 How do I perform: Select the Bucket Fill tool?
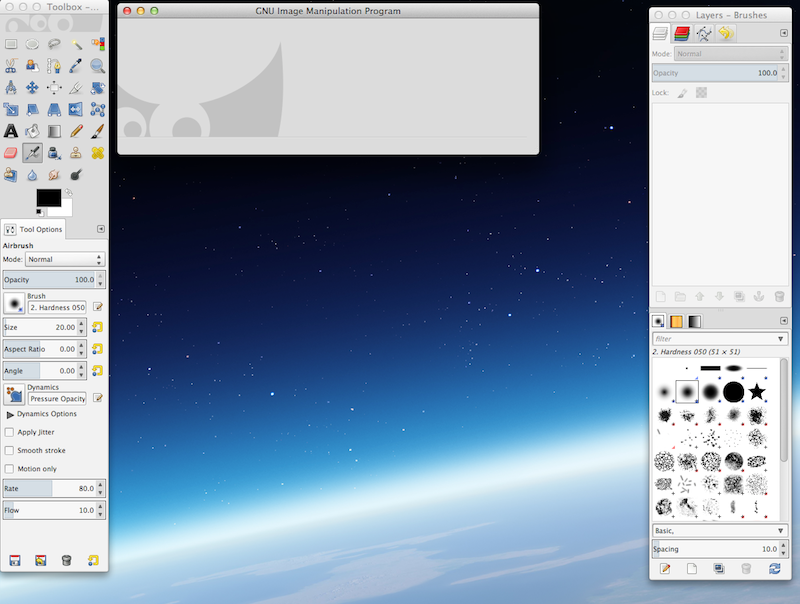coord(33,131)
